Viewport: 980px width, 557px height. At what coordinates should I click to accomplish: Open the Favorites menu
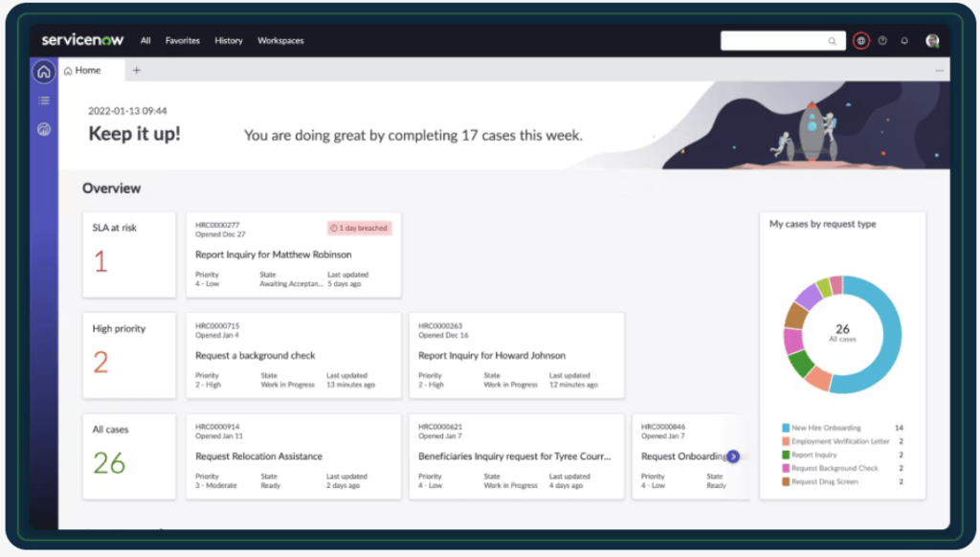[x=183, y=40]
